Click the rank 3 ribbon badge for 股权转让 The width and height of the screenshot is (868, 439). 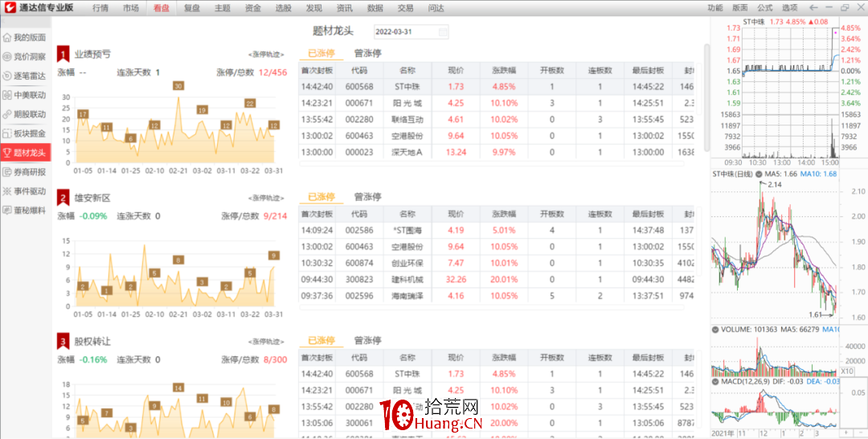coord(63,341)
